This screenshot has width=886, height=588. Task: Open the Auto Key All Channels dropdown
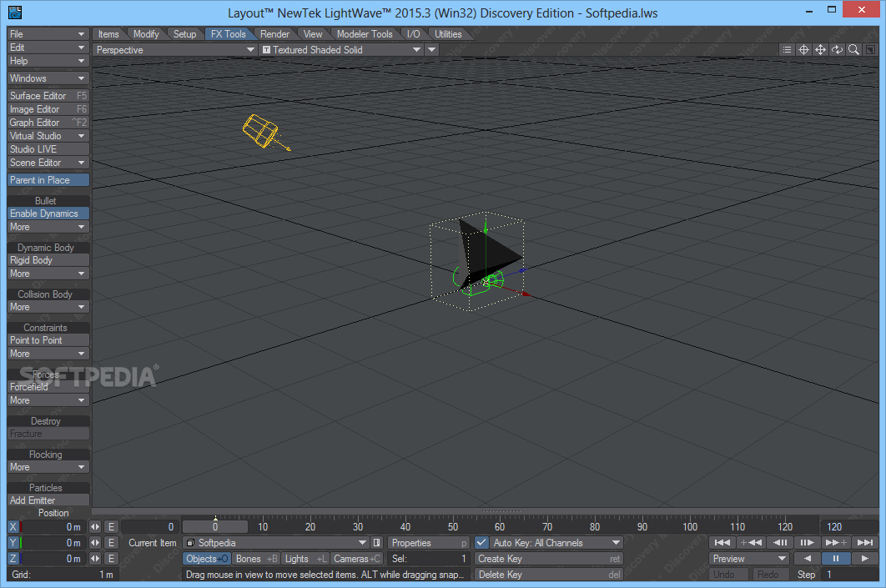(556, 542)
